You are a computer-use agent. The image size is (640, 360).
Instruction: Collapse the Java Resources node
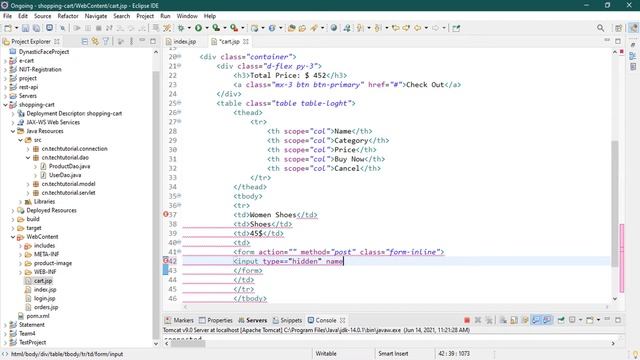[x=13, y=131]
